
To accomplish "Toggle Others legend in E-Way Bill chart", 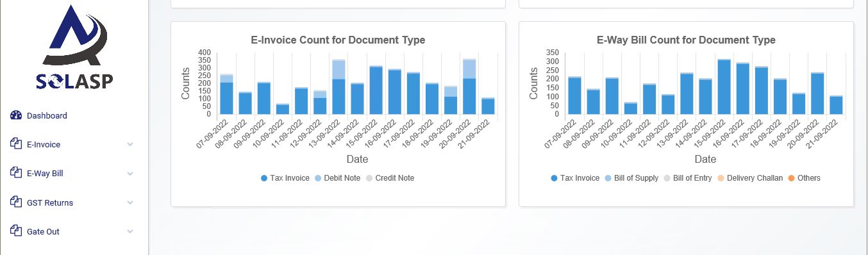I will pos(804,178).
